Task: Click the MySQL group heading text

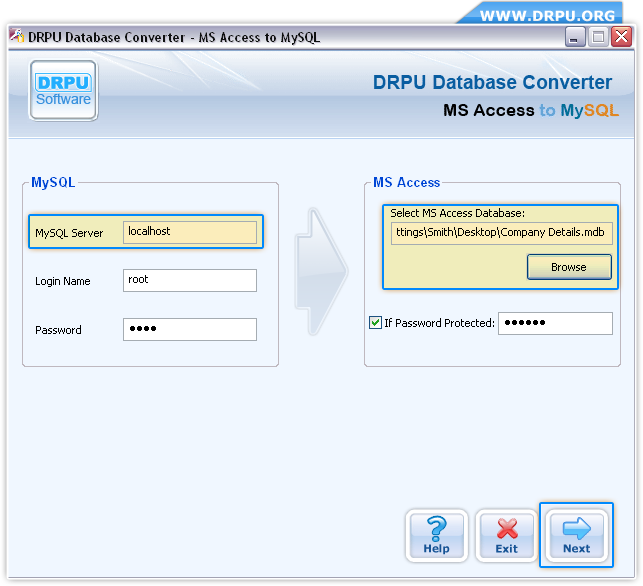Action: click(x=53, y=182)
